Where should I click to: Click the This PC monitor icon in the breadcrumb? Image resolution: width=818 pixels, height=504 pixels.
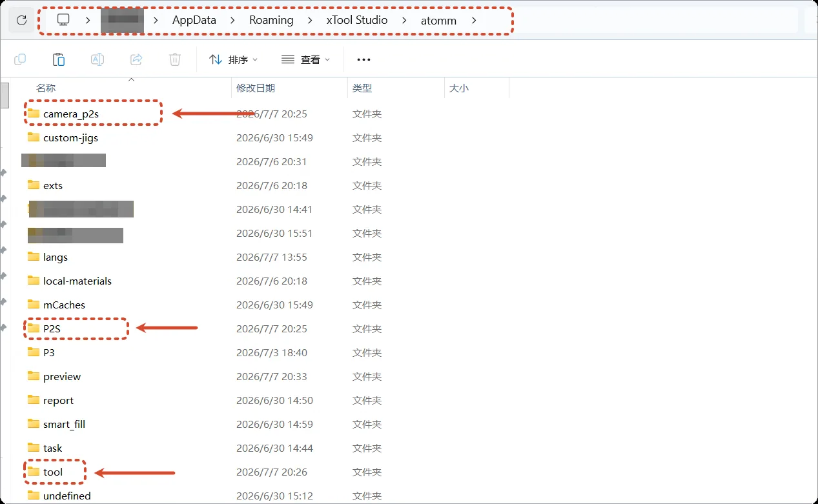63,20
